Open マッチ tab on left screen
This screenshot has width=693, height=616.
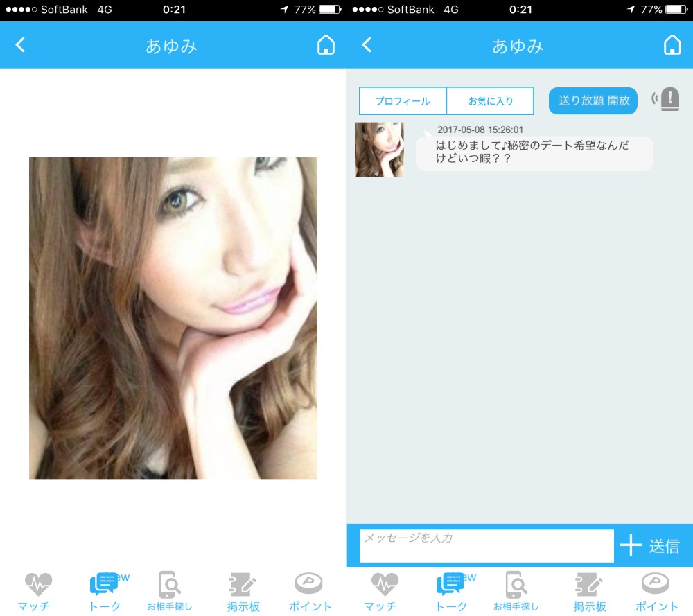click(35, 592)
